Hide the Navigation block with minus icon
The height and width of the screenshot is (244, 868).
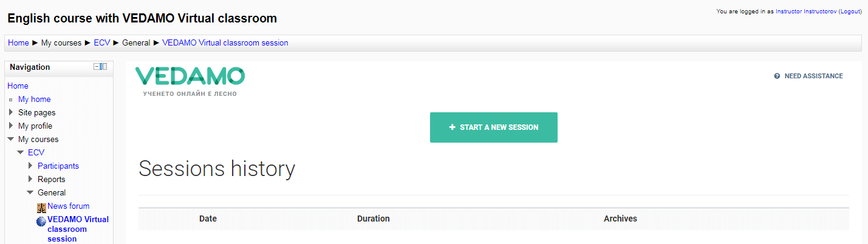(x=97, y=67)
